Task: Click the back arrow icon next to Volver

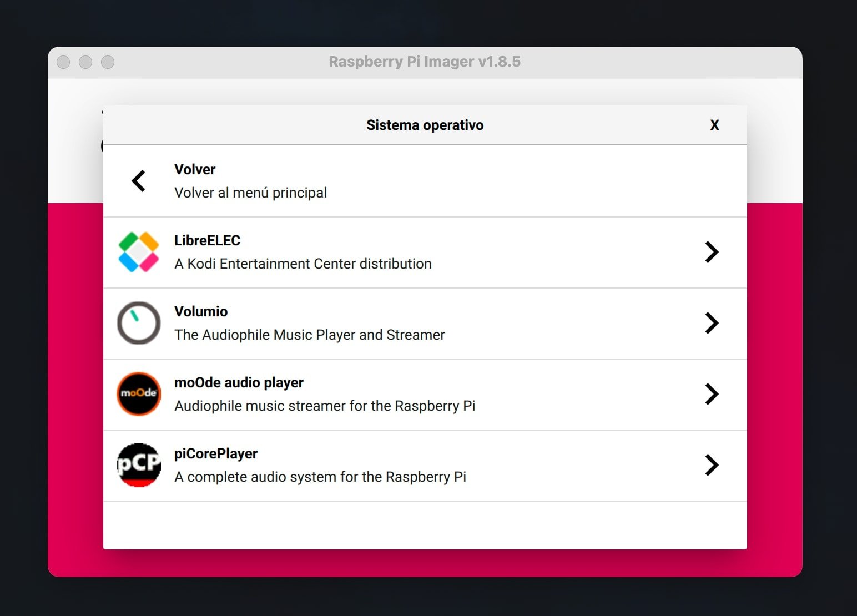Action: pyautogui.click(x=138, y=181)
